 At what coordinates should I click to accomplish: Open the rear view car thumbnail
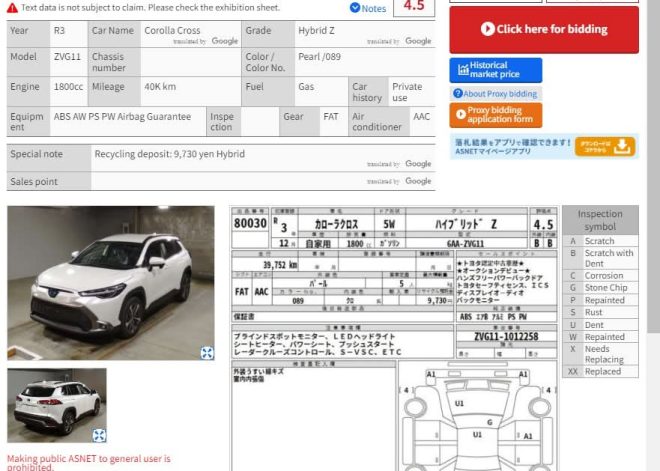click(x=56, y=405)
